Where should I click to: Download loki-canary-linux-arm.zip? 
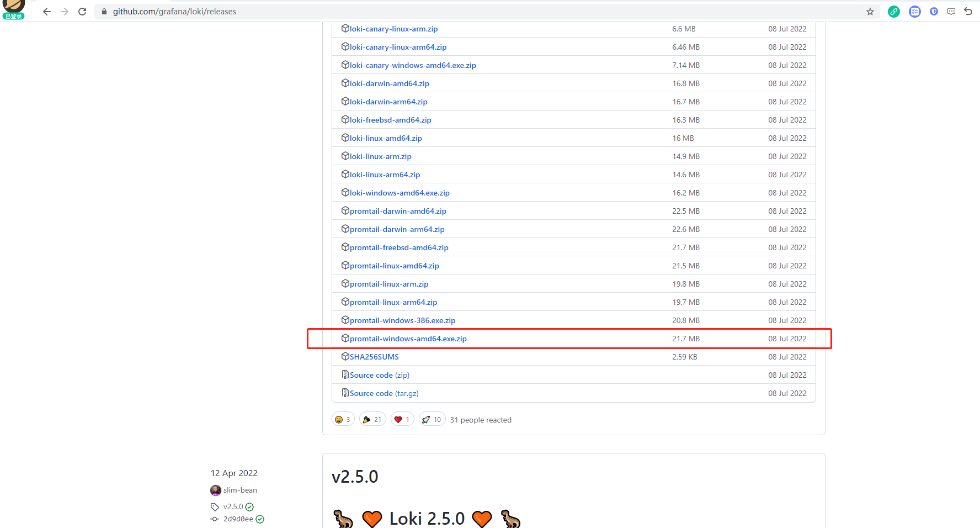click(x=393, y=29)
